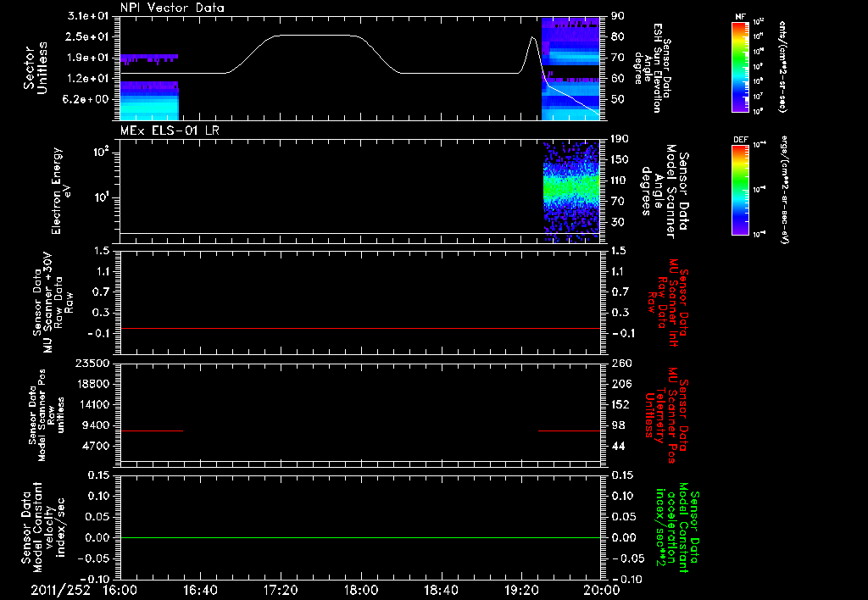Click the Sector Unitless axis label
This screenshot has width=868, height=600.
coord(36,68)
